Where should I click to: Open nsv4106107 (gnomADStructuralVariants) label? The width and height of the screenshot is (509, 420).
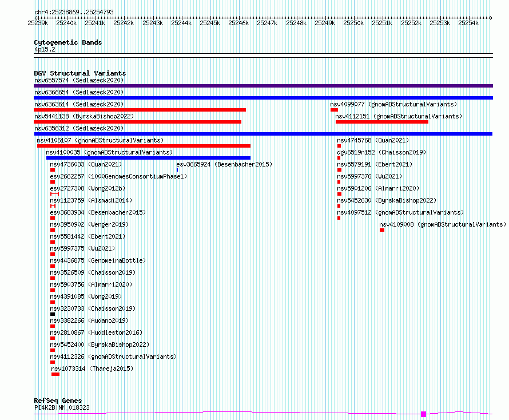pyautogui.click(x=100, y=140)
